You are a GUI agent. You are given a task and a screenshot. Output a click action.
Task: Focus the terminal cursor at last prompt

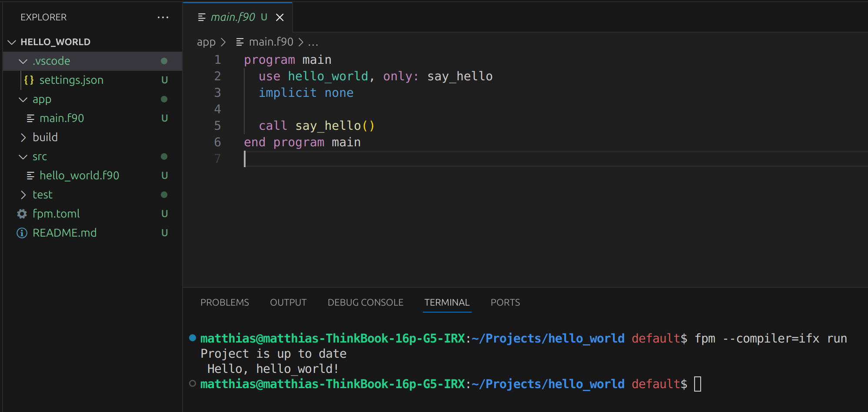tap(698, 384)
